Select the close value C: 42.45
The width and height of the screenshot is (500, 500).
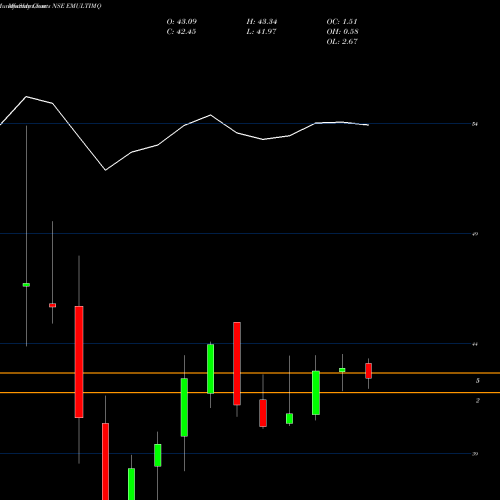(x=181, y=32)
